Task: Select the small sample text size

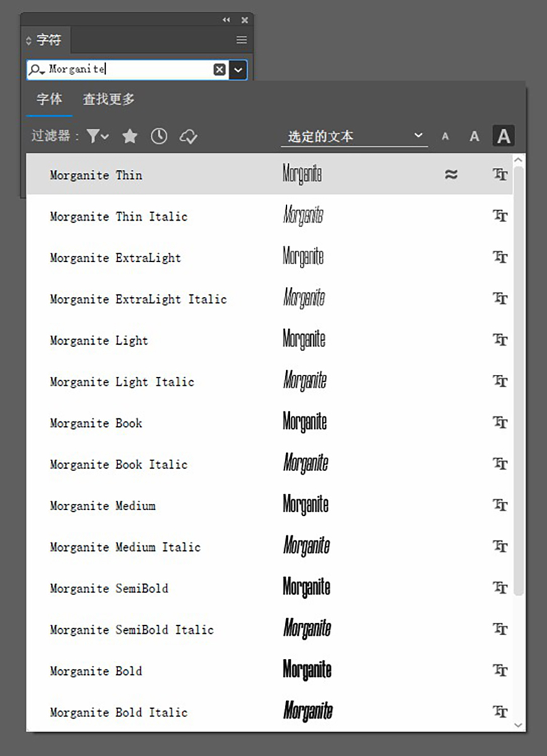Action: click(x=445, y=136)
